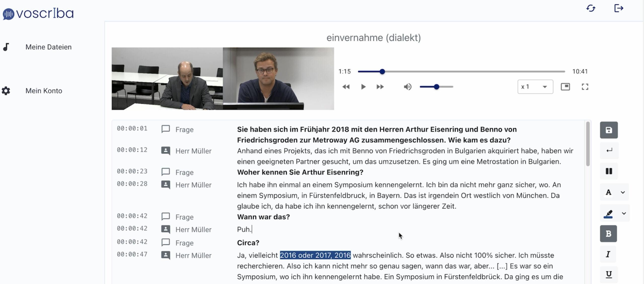644x284 pixels.
Task: Click person icon at 00:00:28
Action: (166, 185)
